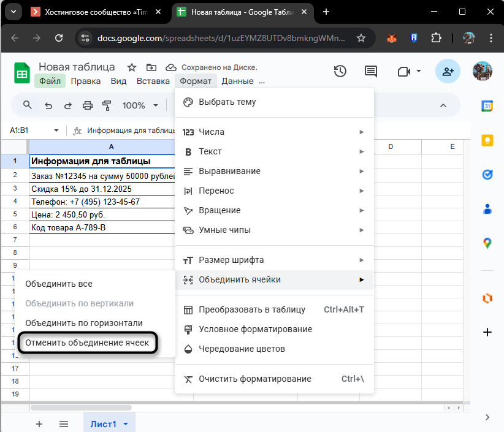This screenshot has height=432, width=504.
Task: Click the Google Sheets logo
Action: click(21, 72)
